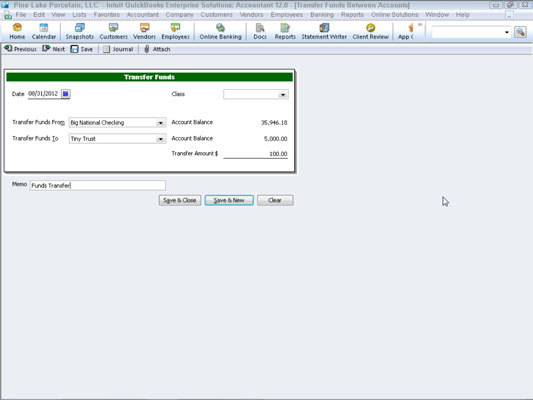Open the Calendar icon
533x400 pixels.
tap(44, 28)
